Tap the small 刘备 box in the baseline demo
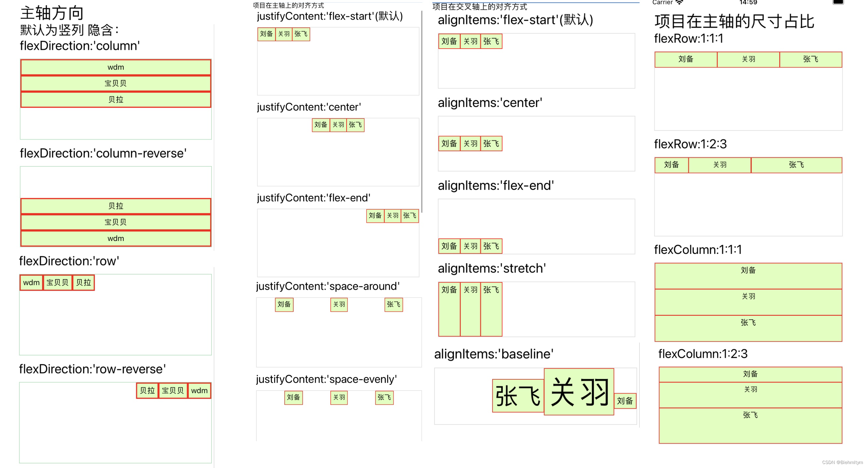868x468 pixels. click(x=625, y=401)
